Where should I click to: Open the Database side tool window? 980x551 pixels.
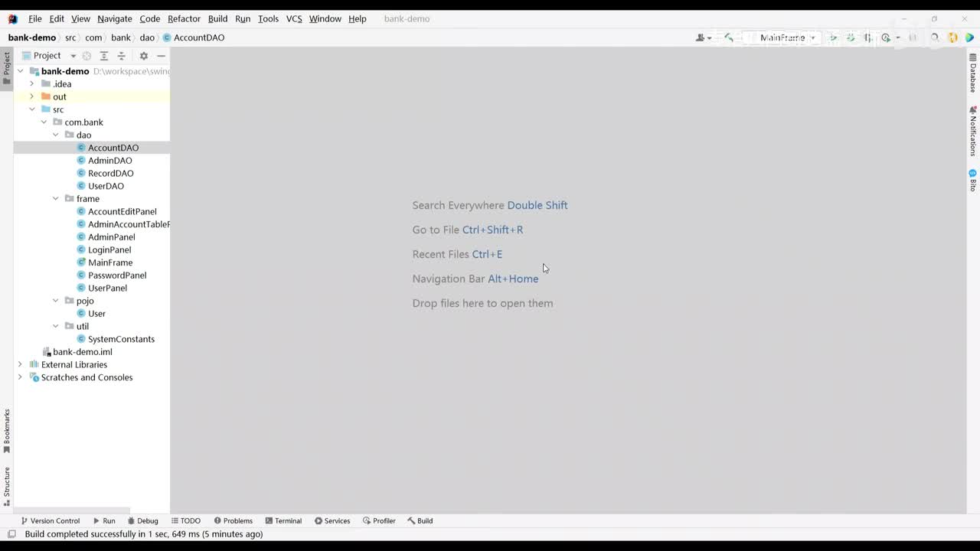point(973,73)
